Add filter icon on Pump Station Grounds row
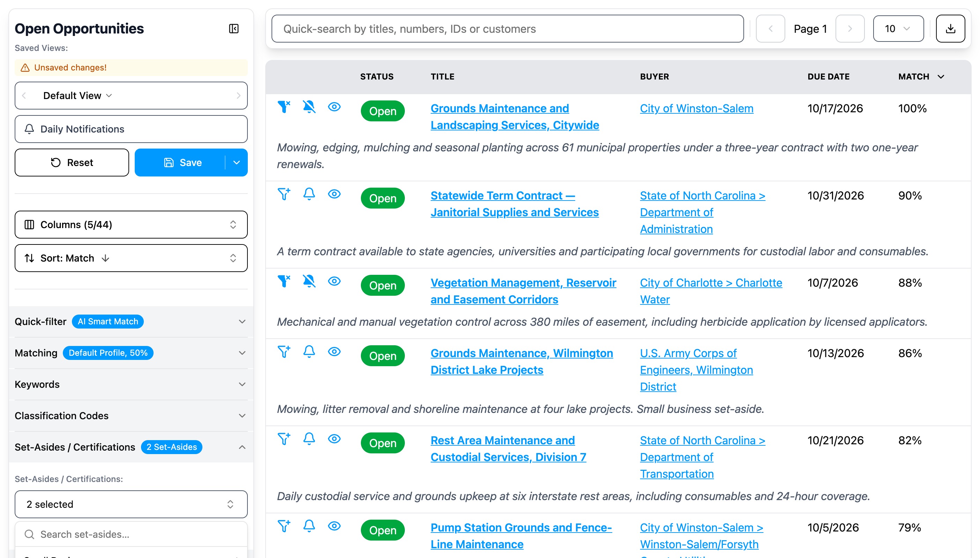Viewport: 980px width, 558px height. point(284,526)
